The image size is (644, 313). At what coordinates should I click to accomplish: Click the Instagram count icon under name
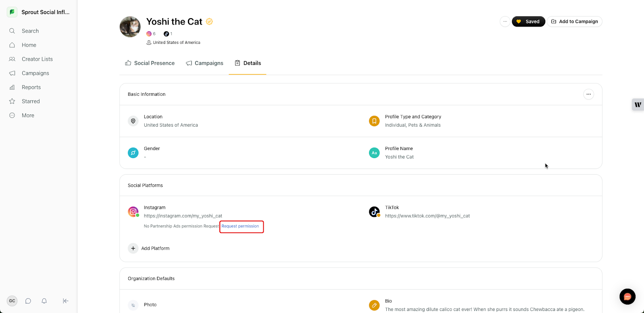[x=149, y=34]
